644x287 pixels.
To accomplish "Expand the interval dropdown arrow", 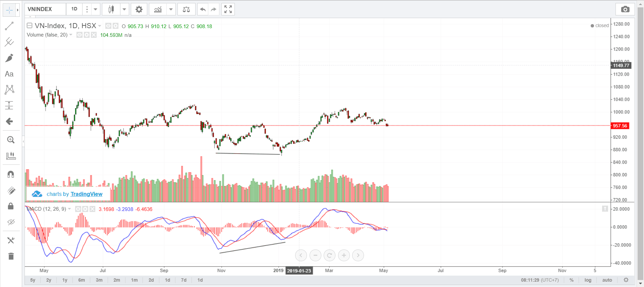I will [96, 9].
